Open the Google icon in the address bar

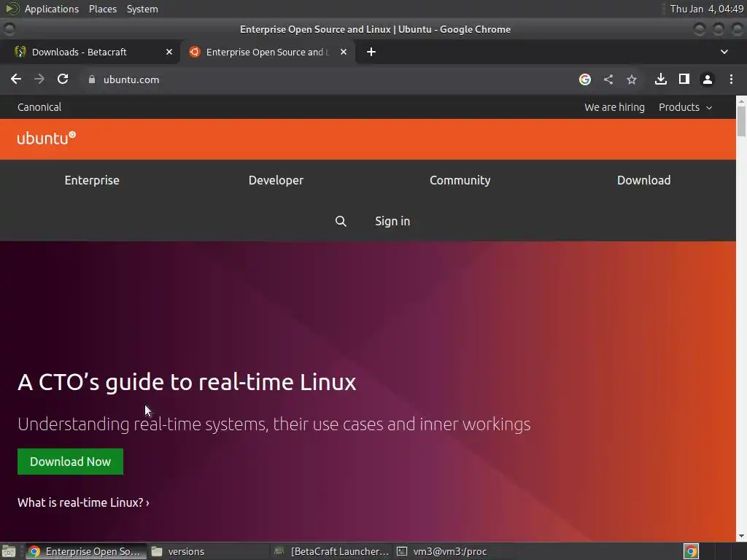pos(585,79)
